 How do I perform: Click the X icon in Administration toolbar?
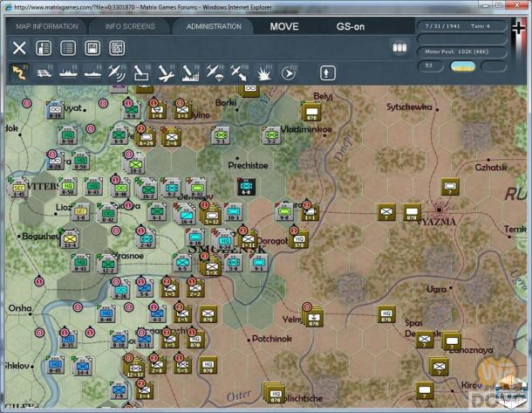pos(19,48)
